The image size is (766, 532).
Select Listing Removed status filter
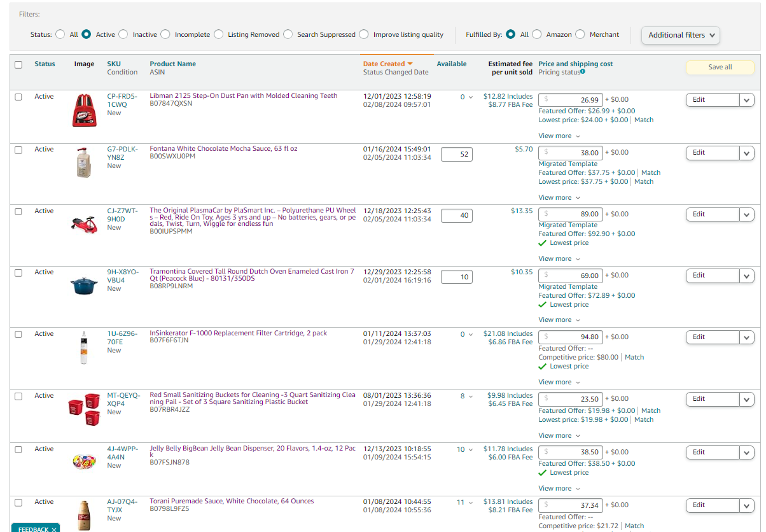pos(219,34)
